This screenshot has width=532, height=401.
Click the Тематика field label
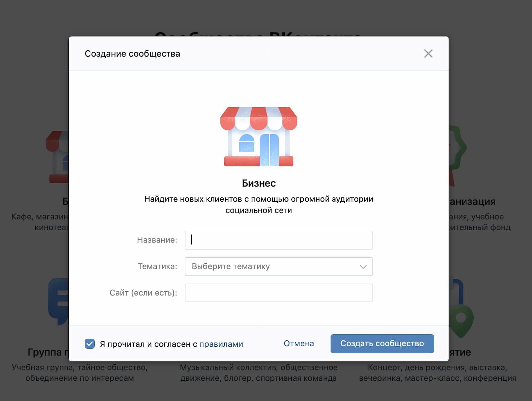point(157,266)
